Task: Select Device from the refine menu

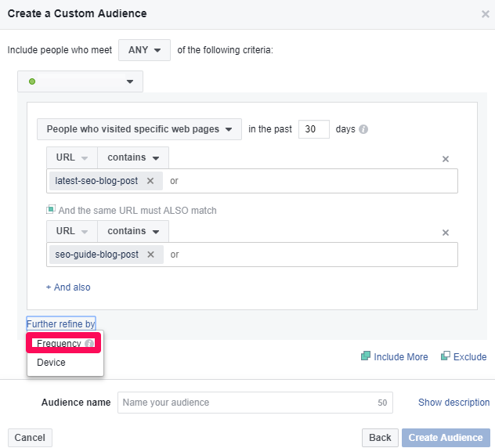Action: (x=52, y=363)
